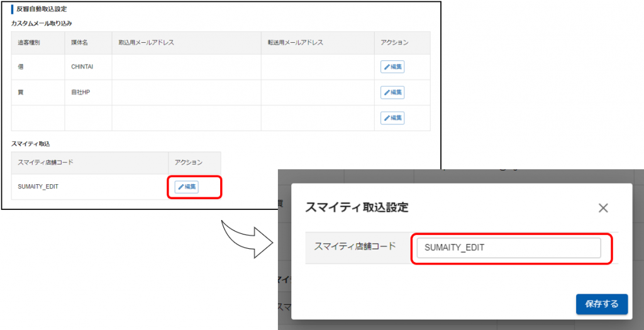
Task: Select the 自社HP media name cell
Action: click(80, 92)
